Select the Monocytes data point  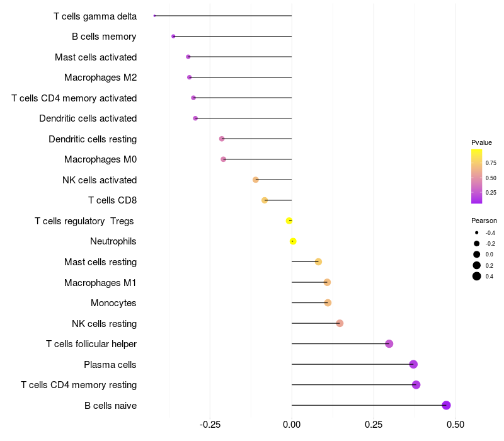pos(328,303)
